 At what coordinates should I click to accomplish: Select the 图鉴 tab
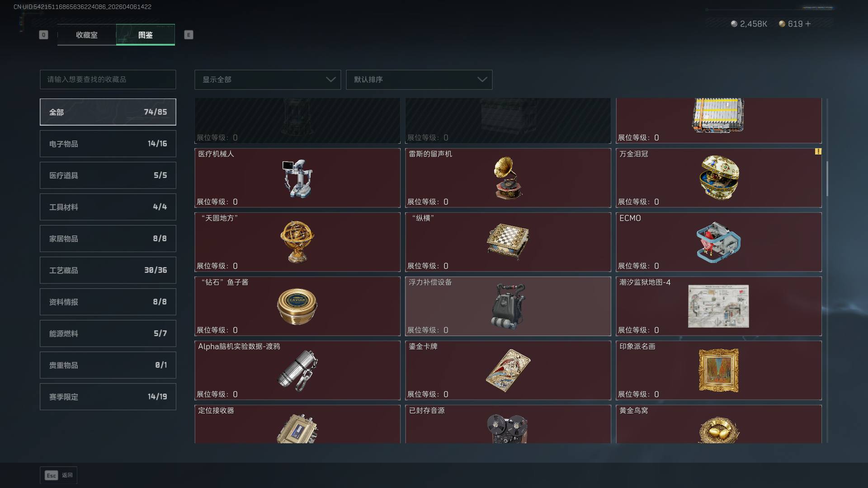click(x=146, y=35)
